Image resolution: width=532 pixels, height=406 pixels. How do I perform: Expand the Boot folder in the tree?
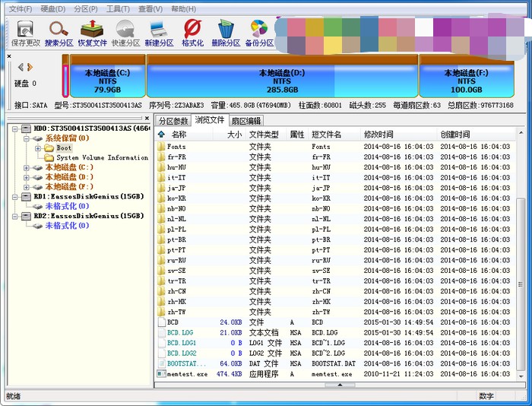[x=39, y=148]
